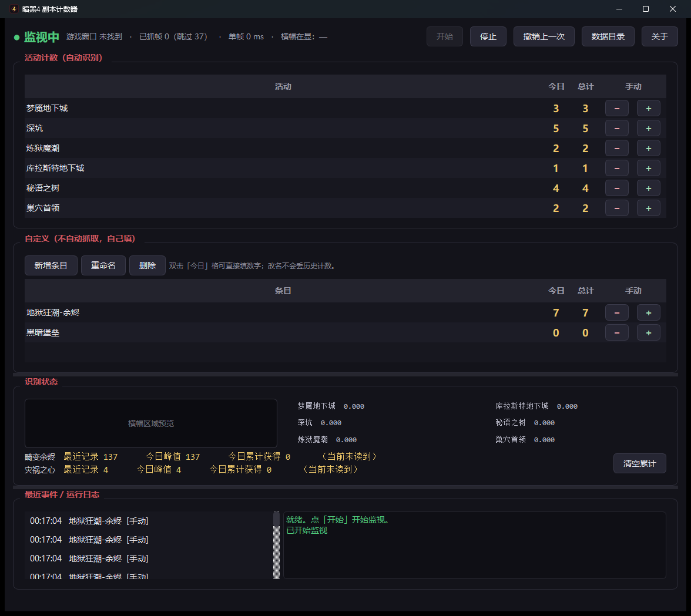Increment 地狱狂潮-余烬 custom counter

(x=648, y=312)
